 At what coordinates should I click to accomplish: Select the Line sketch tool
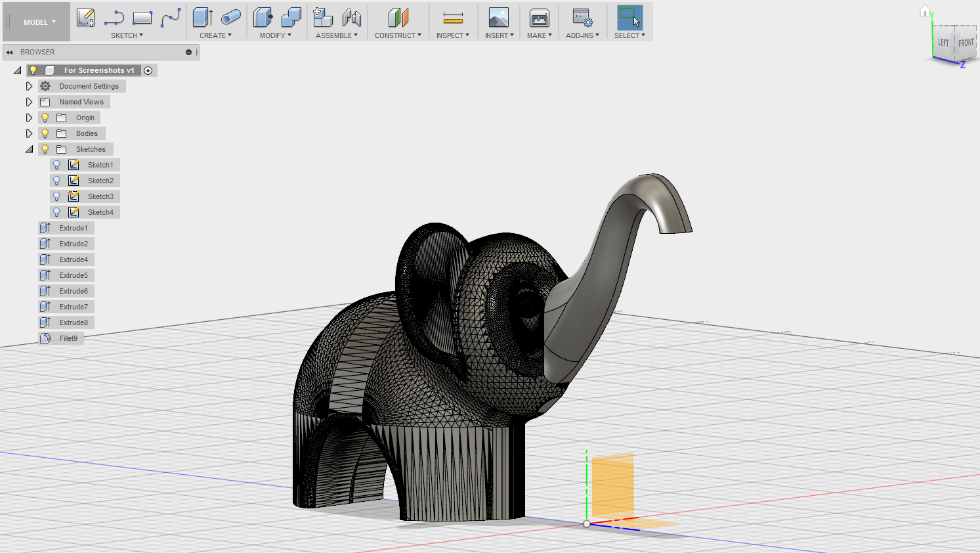coord(114,18)
